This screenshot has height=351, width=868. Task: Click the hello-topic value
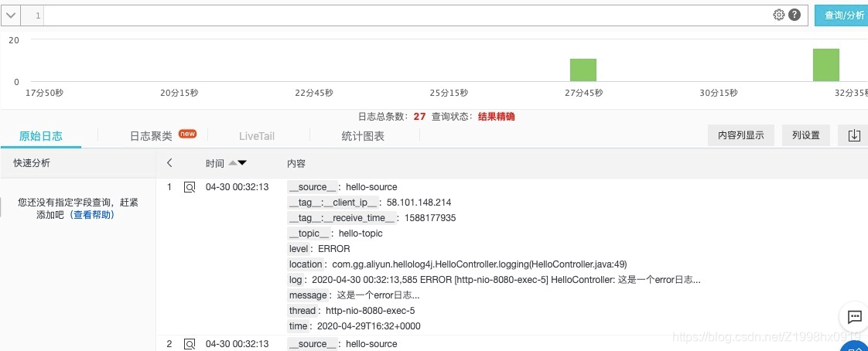pos(361,233)
